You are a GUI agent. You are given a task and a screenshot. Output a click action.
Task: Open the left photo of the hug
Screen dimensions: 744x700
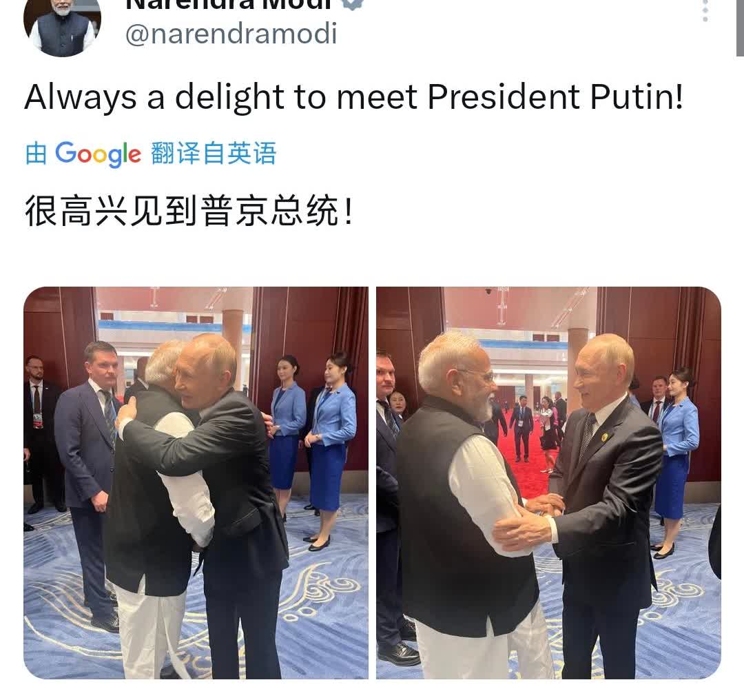tap(196, 483)
